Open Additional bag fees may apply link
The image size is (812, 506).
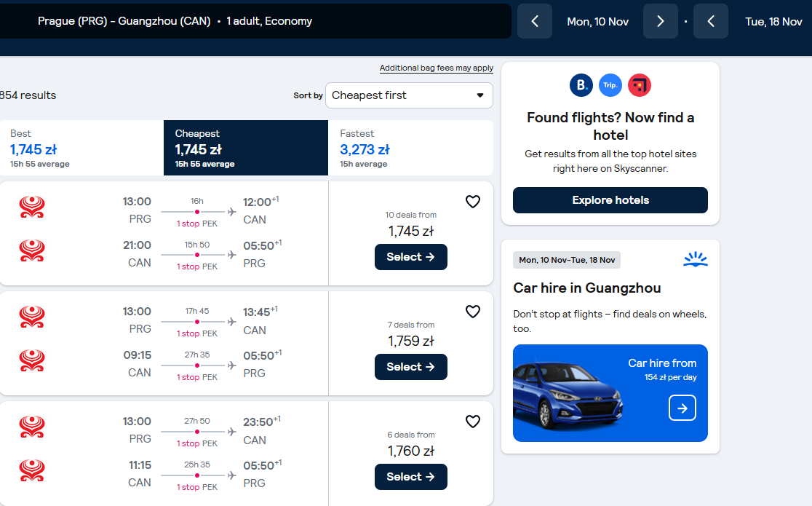(436, 68)
